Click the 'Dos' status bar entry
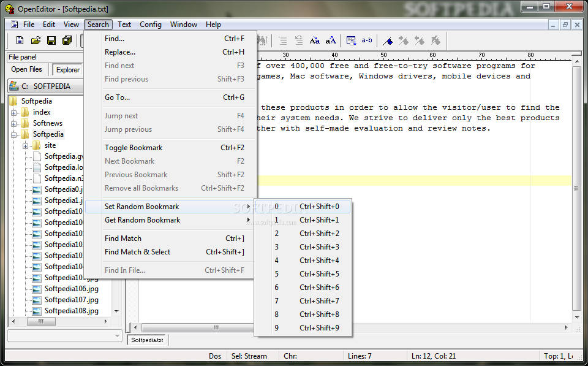 click(215, 356)
